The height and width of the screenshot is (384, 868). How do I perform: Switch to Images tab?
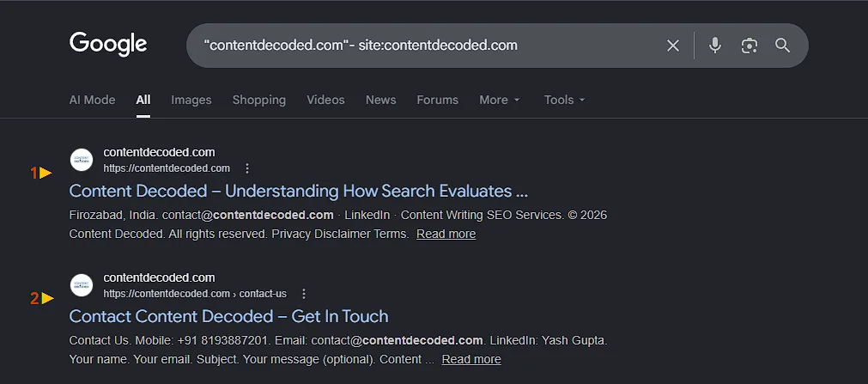click(191, 100)
